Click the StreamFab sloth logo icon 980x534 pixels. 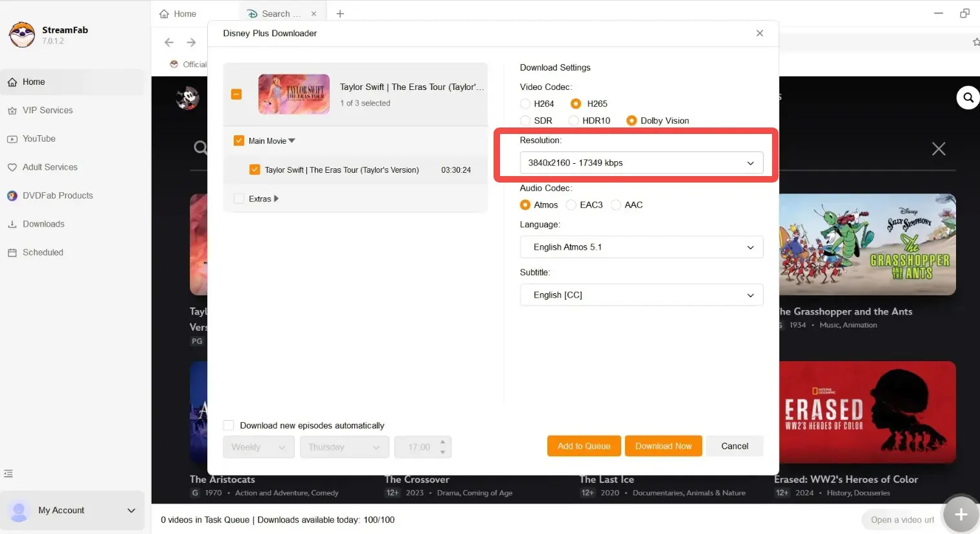[x=22, y=35]
